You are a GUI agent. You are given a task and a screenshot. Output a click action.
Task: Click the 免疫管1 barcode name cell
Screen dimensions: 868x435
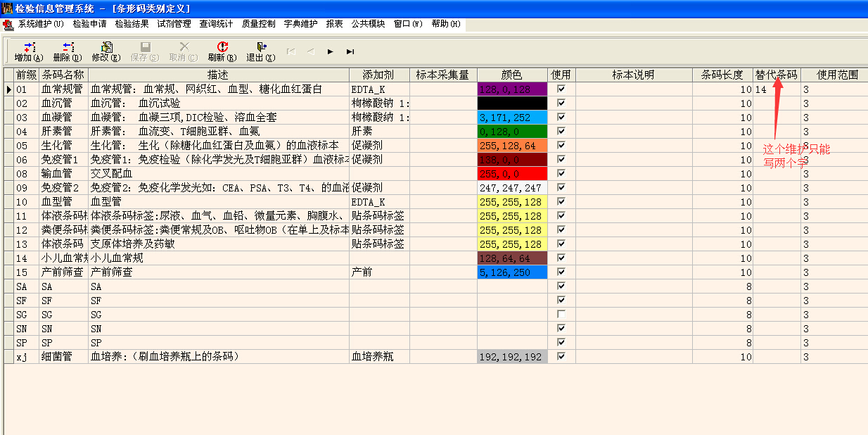pos(64,160)
